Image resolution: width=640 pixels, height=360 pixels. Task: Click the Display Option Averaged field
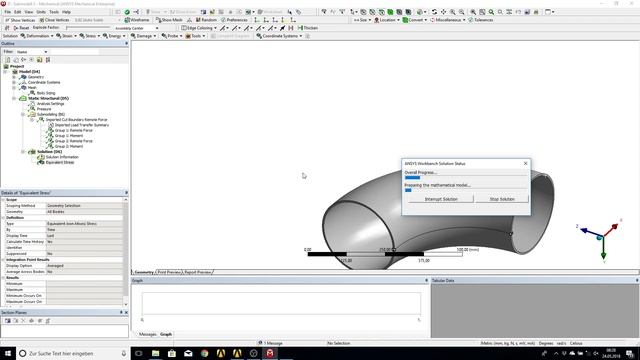[x=84, y=266]
